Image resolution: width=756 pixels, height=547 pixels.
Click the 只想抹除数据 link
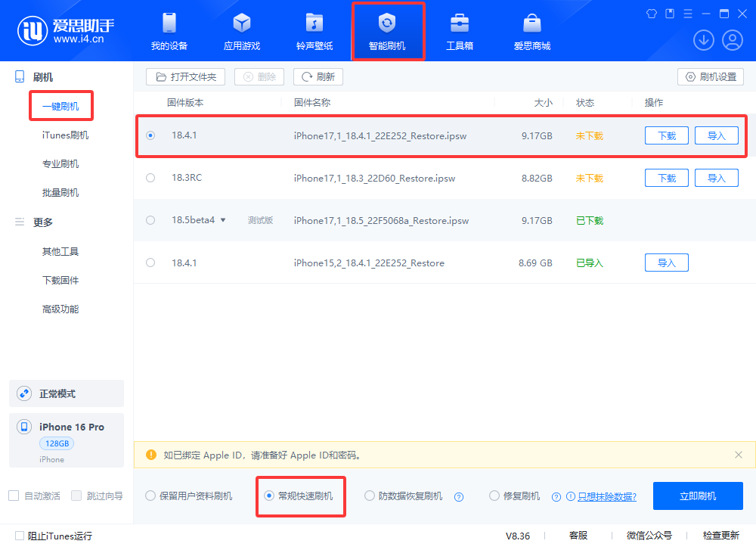[606, 497]
